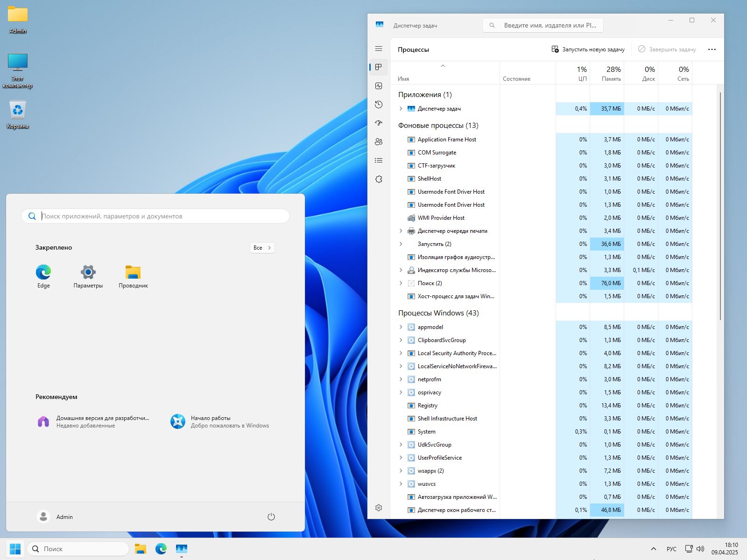This screenshot has height=560, width=747.
Task: Expand the wsappx (2) row
Action: coord(401,471)
